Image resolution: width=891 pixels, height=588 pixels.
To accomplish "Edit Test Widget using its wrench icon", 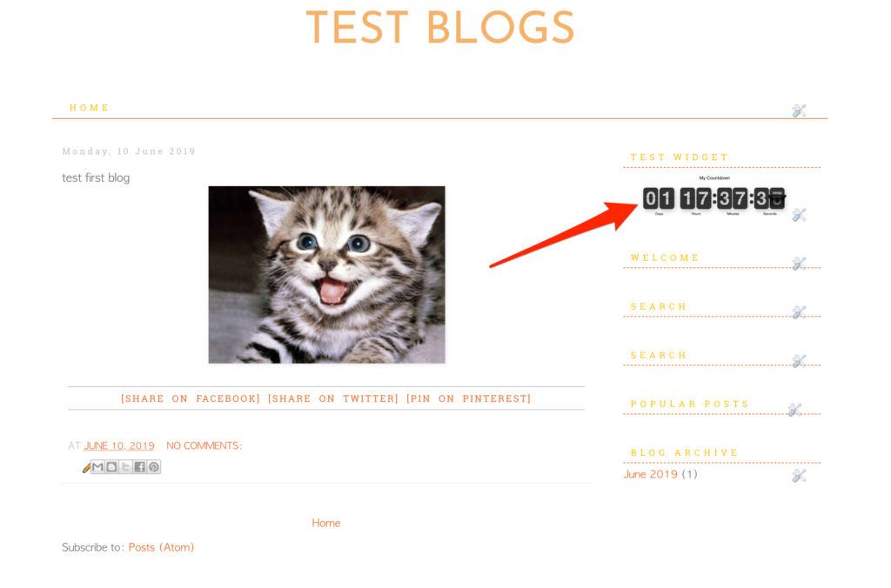I will [x=799, y=215].
